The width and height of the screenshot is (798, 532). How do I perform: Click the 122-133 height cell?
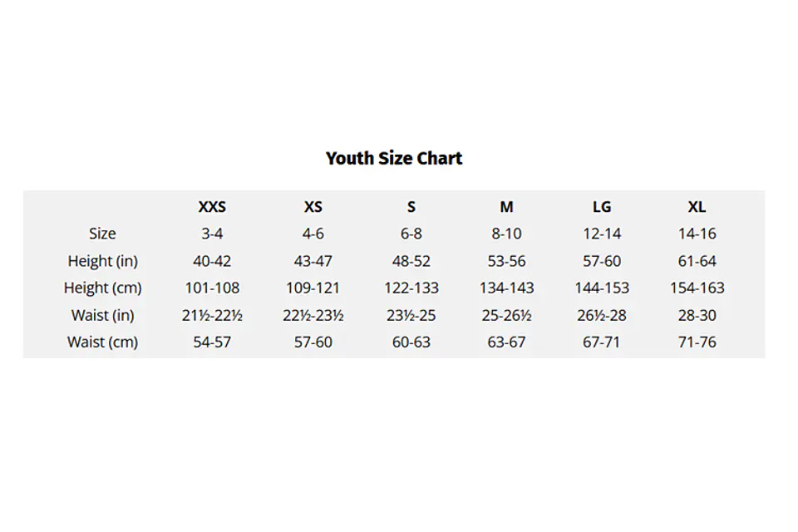click(411, 288)
